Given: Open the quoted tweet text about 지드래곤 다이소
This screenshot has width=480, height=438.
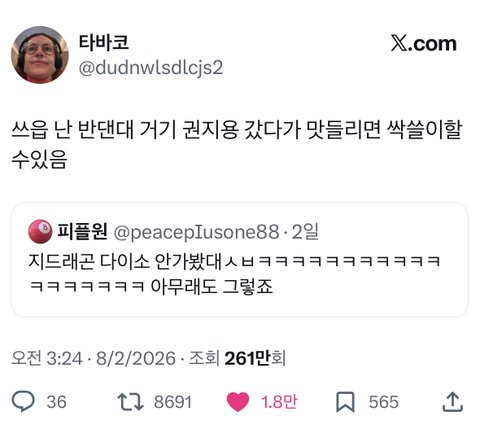Looking at the screenshot, I should coord(234,274).
